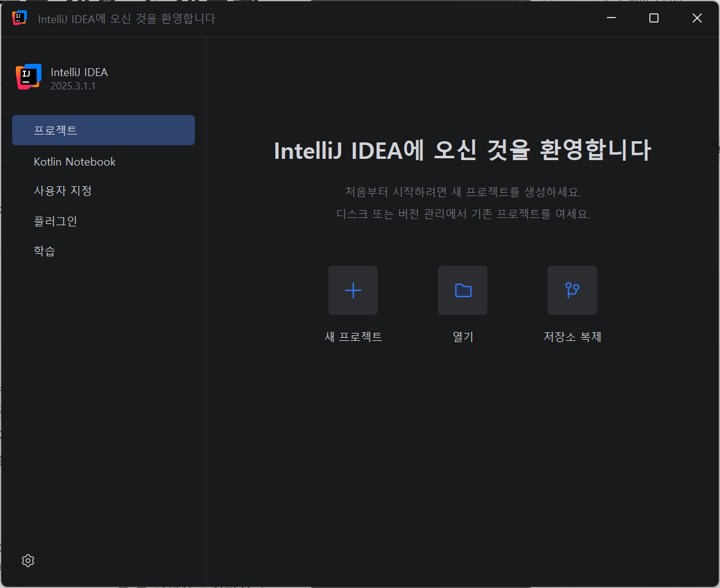The image size is (720, 588).
Task: Click the 저장소 복제 text label
Action: coord(572,337)
